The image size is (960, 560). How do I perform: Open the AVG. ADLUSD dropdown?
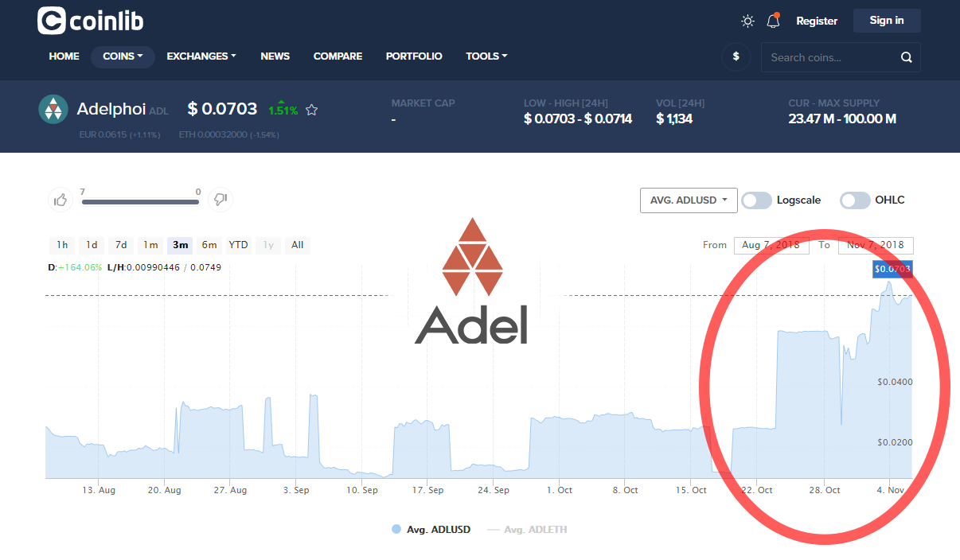pos(689,200)
